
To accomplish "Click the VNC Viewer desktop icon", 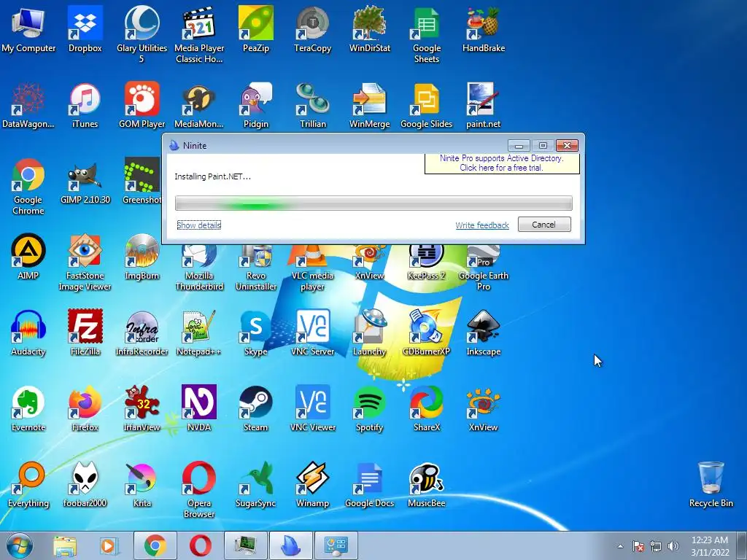I will pyautogui.click(x=312, y=408).
